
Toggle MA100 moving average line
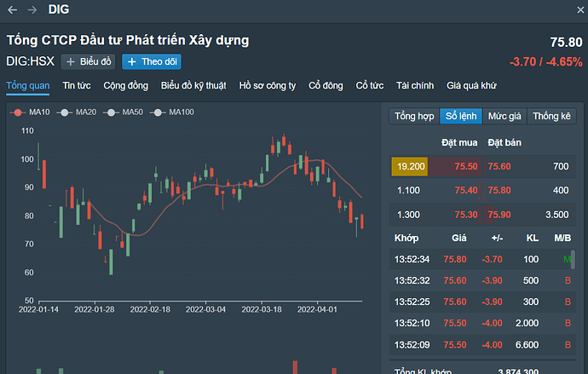173,112
